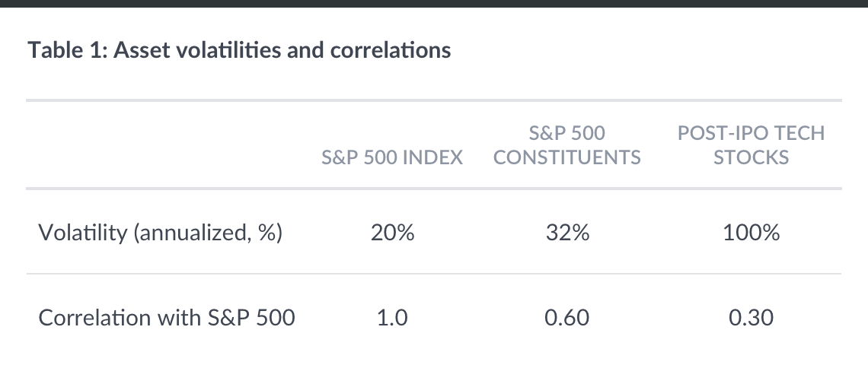Viewport: 868px width, 365px height.
Task: Click the separator between Volatility and Correlation rows
Action: (434, 274)
